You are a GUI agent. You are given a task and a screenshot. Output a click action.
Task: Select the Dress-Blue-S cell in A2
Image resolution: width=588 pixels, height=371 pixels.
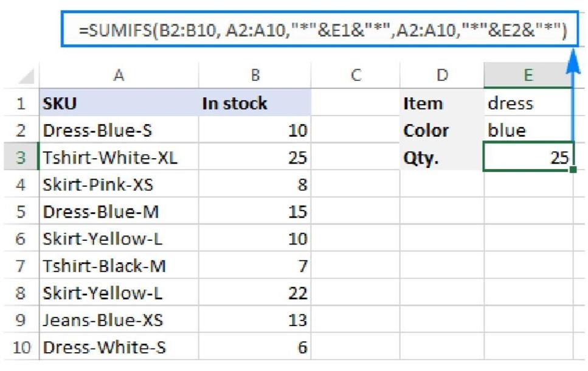click(119, 130)
